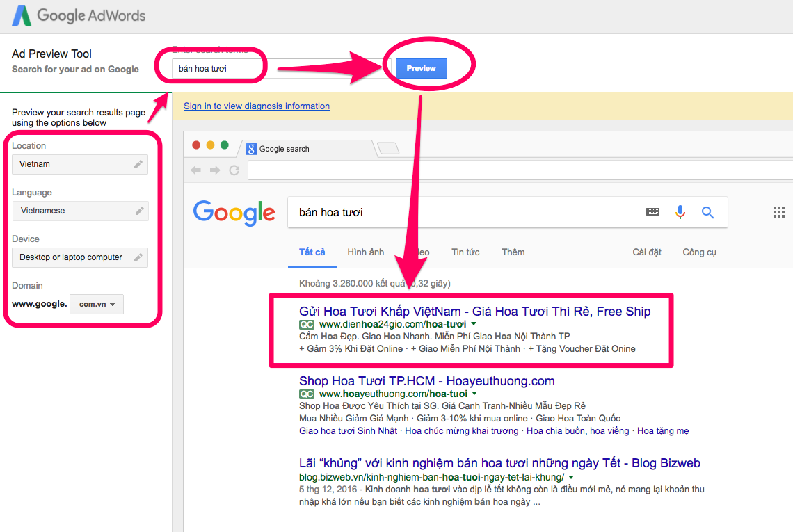The image size is (793, 532).
Task: Click browser forward arrow in preview
Action: (215, 170)
